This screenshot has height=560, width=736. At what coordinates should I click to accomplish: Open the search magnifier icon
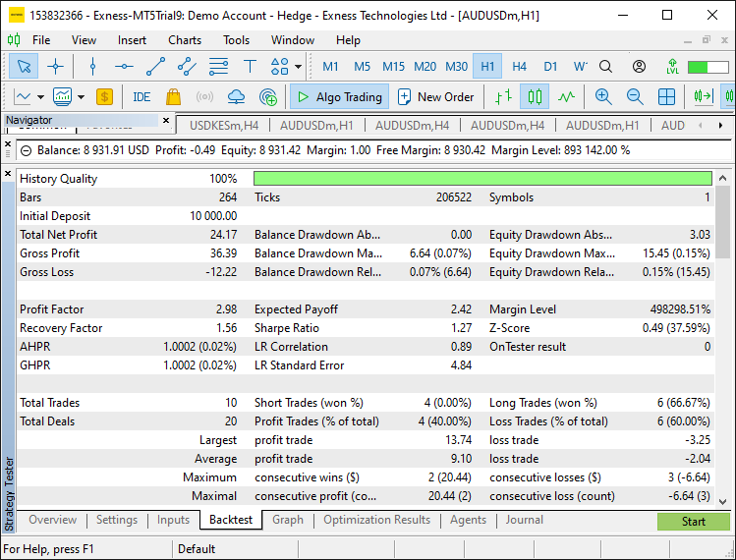[x=605, y=67]
